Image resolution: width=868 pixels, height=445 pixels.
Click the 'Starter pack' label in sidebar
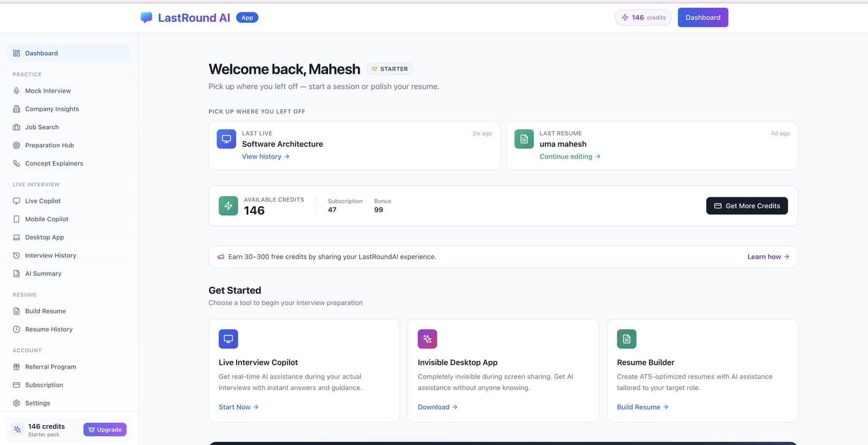44,435
